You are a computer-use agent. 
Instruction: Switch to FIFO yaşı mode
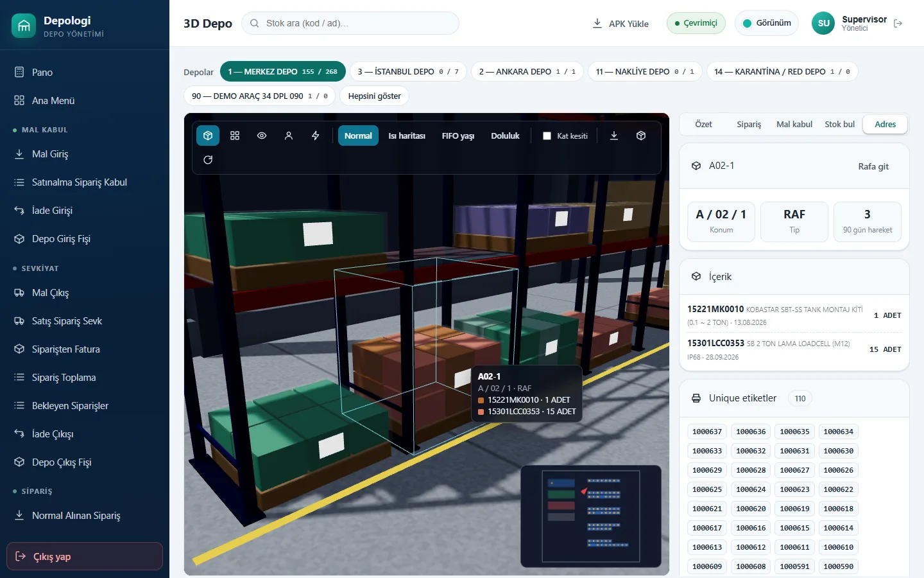458,136
